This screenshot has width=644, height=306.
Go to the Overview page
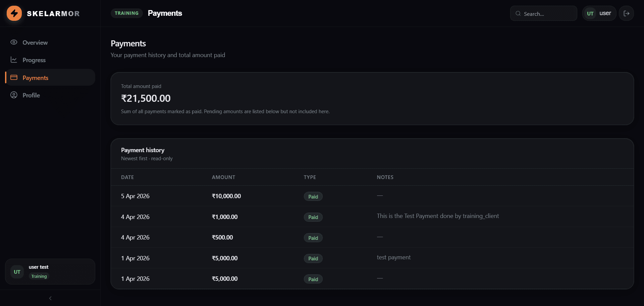coord(50,42)
